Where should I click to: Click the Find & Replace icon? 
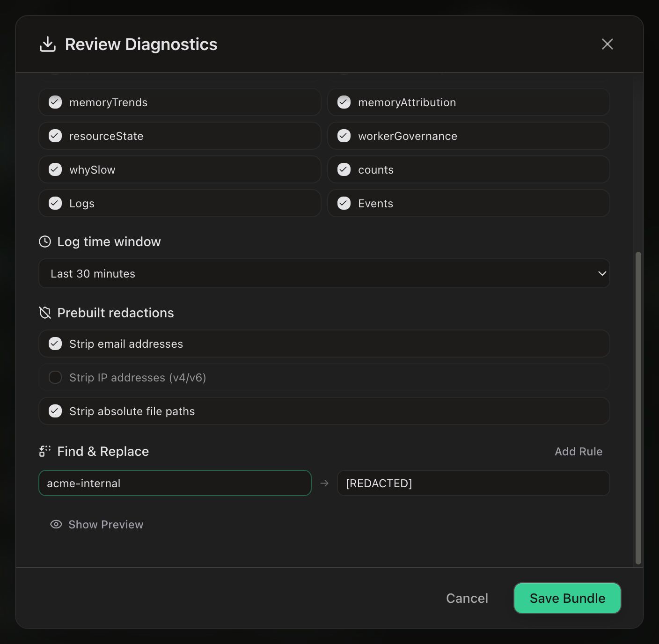click(45, 451)
